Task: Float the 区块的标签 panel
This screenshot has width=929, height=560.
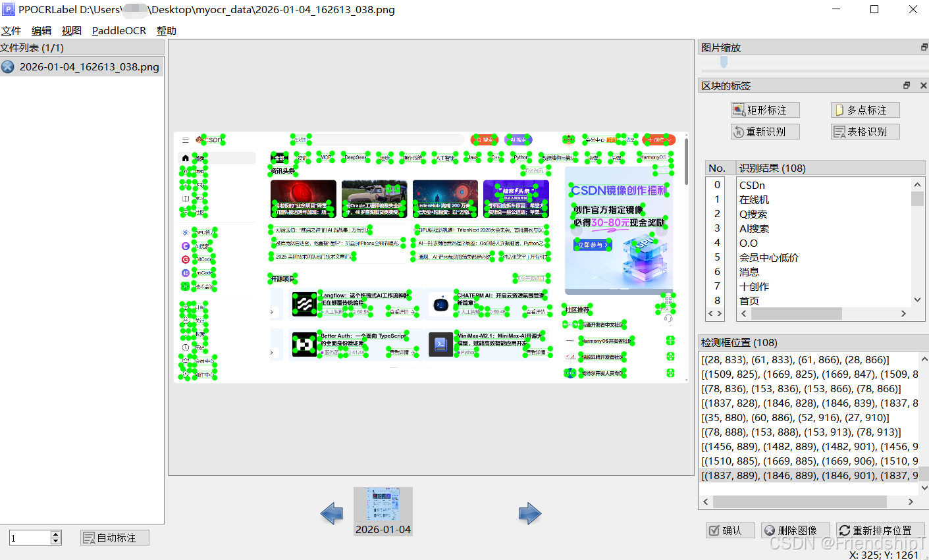Action: click(x=907, y=86)
